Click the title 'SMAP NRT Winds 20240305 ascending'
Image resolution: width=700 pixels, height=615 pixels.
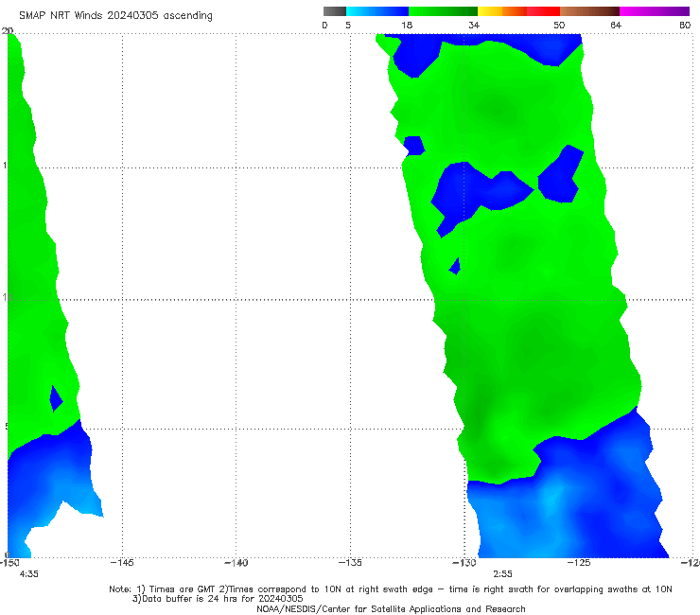[115, 15]
